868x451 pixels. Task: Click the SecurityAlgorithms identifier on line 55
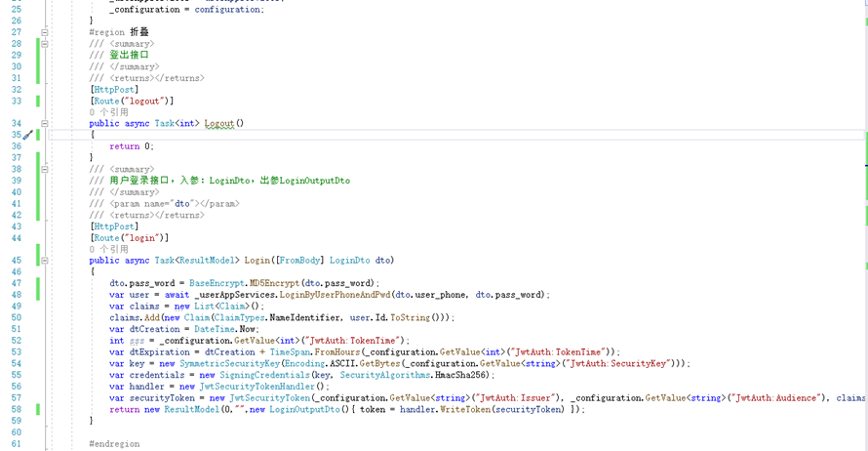point(385,375)
